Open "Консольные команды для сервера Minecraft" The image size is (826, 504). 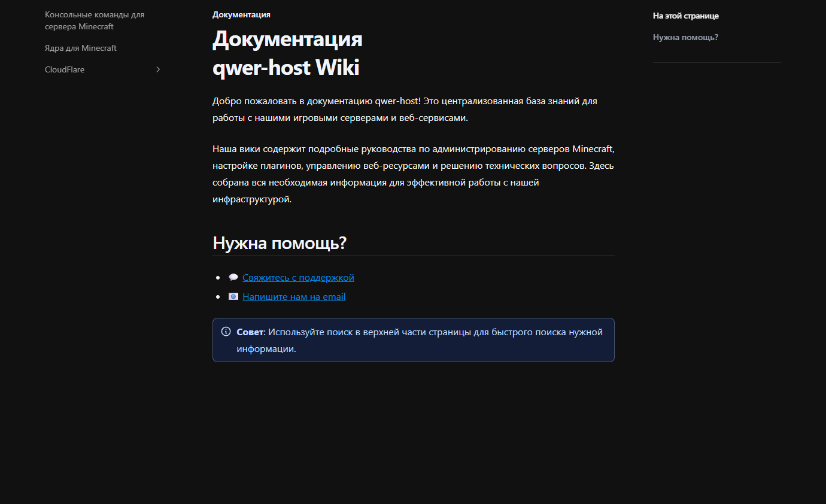point(93,20)
